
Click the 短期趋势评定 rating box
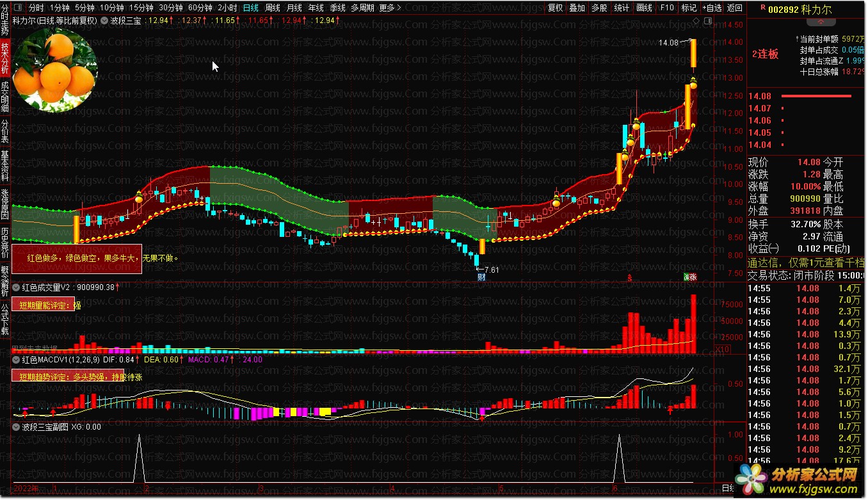68,376
